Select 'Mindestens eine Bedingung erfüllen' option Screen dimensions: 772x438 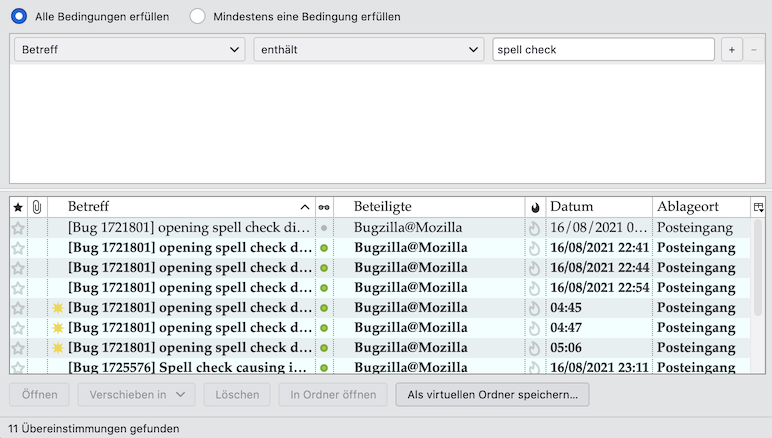pyautogui.click(x=198, y=17)
